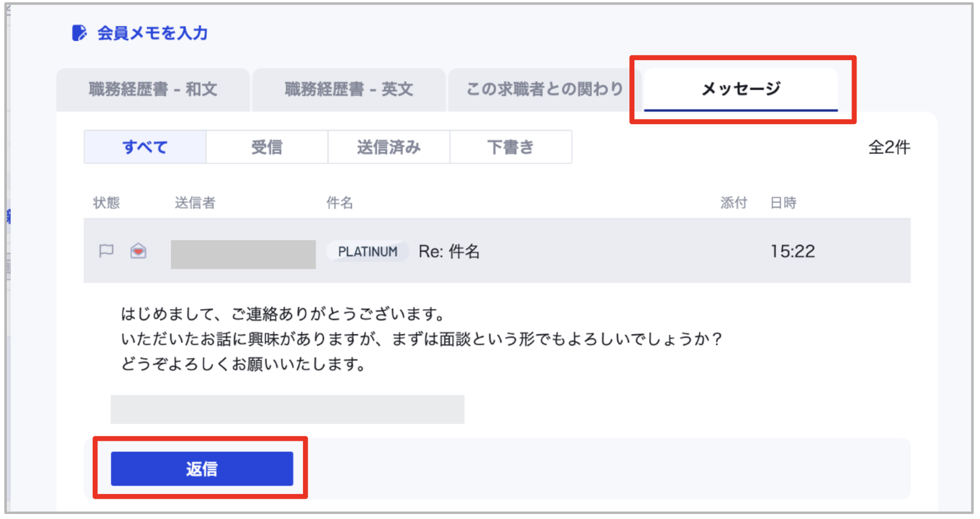Click the PLATINUM badge
The height and width of the screenshot is (519, 980).
[368, 252]
